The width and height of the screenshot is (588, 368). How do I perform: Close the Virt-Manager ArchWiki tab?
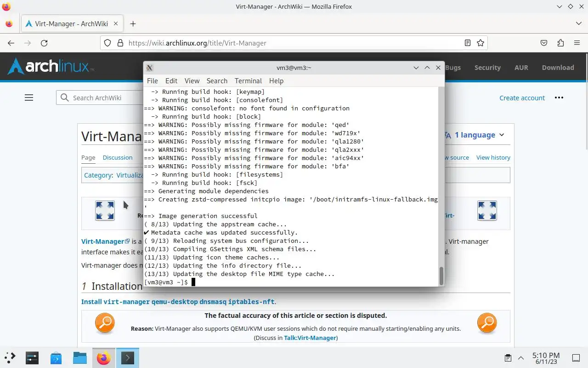116,23
